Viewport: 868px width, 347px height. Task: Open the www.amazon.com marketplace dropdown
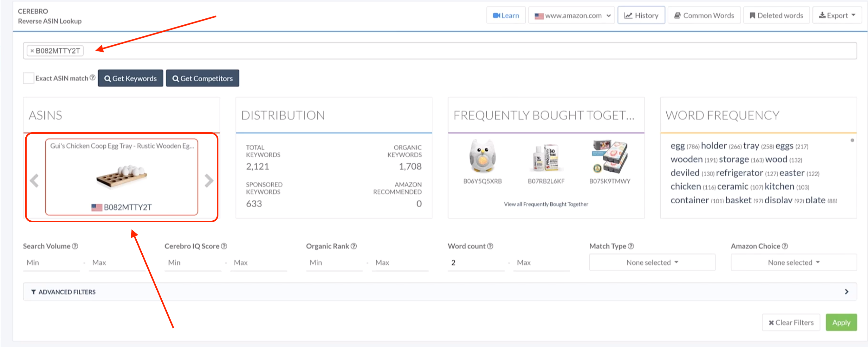(572, 16)
